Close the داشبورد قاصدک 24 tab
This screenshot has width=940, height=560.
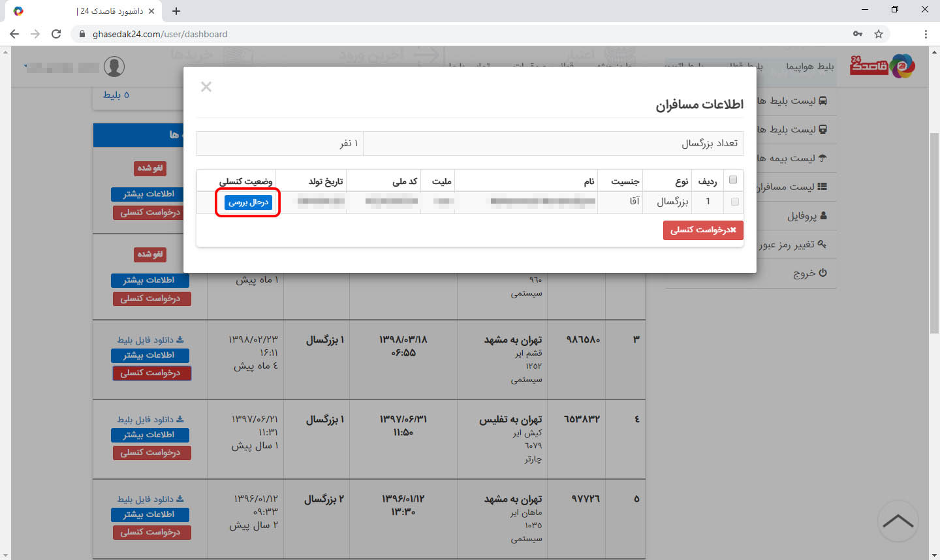[x=151, y=11]
